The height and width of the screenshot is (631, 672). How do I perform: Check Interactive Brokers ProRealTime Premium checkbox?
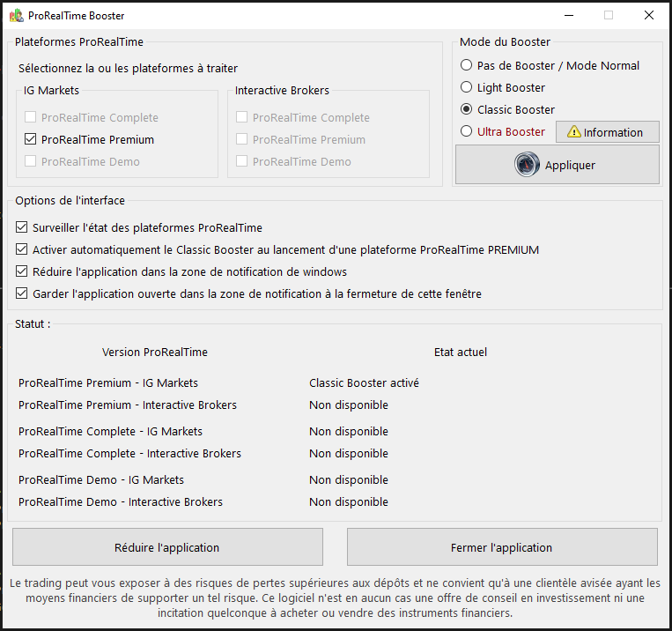[241, 139]
